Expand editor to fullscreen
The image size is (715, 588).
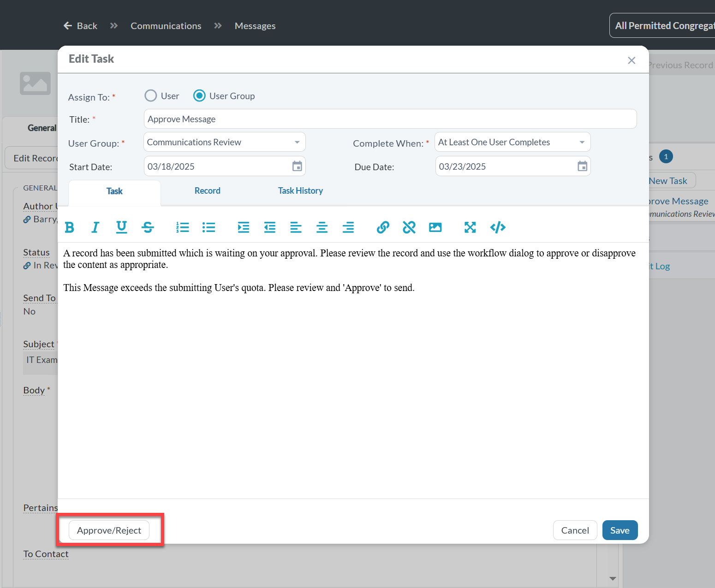tap(470, 227)
